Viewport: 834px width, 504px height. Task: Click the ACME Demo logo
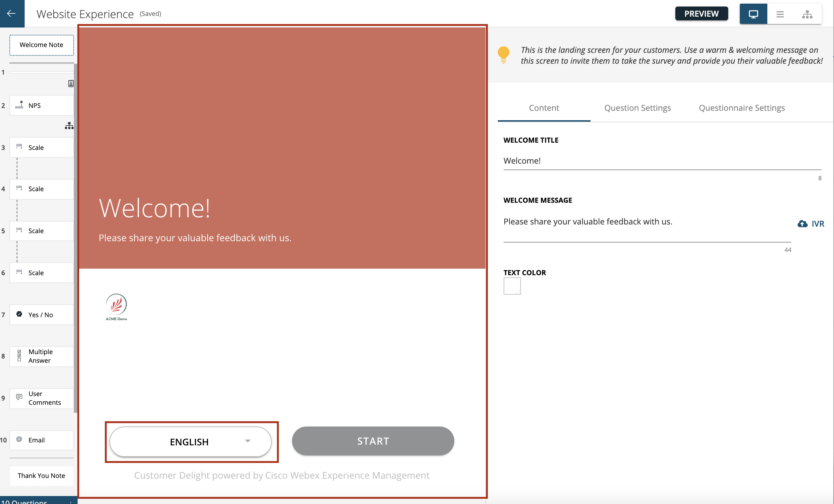[116, 307]
